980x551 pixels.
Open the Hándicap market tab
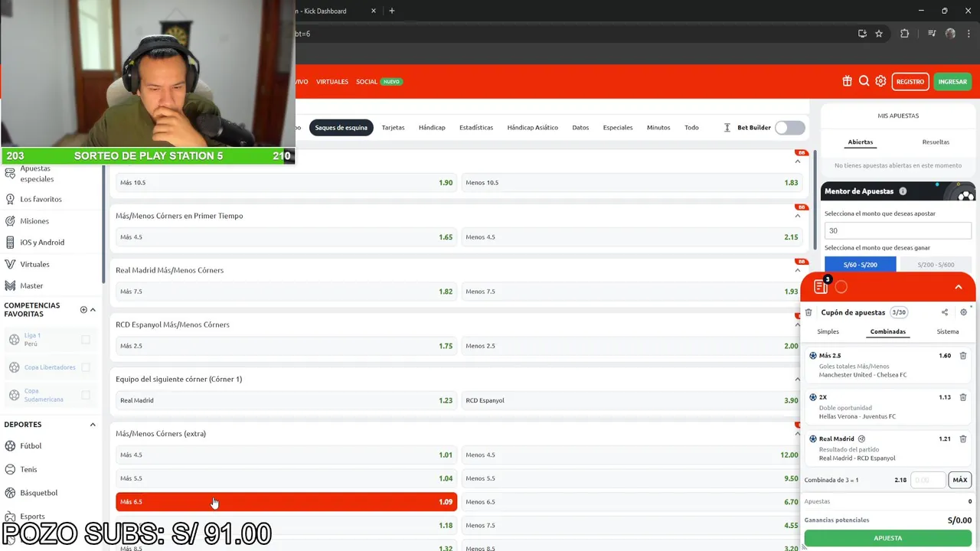(432, 128)
